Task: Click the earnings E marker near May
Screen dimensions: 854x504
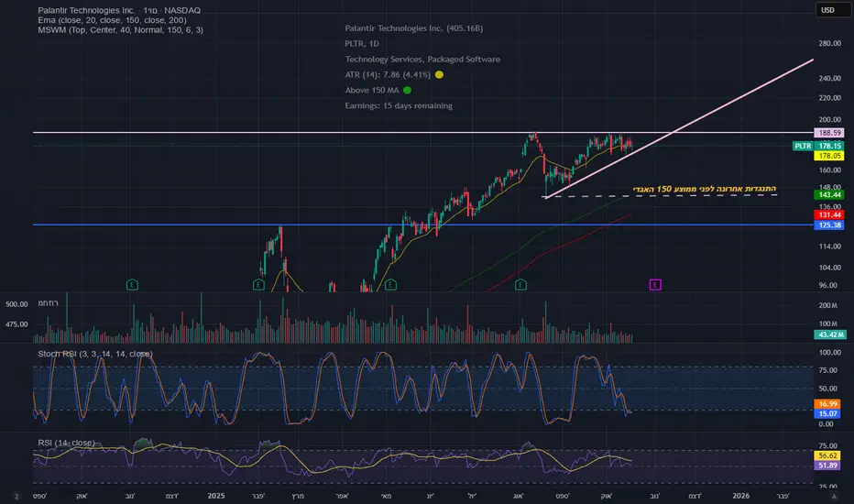Action: pyautogui.click(x=390, y=284)
